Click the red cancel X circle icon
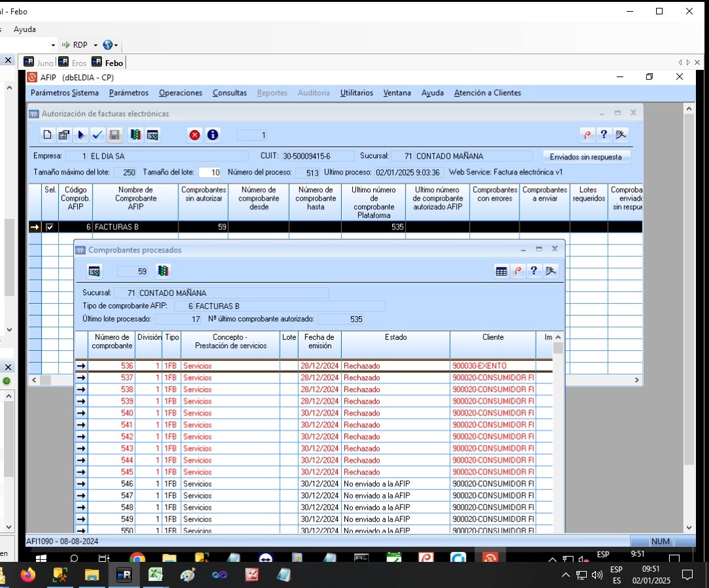Viewport: 709px width, 588px height. pos(195,135)
